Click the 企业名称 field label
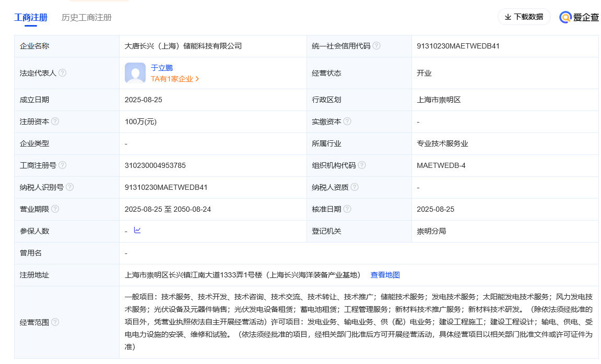This screenshot has width=601, height=364. pos(34,46)
